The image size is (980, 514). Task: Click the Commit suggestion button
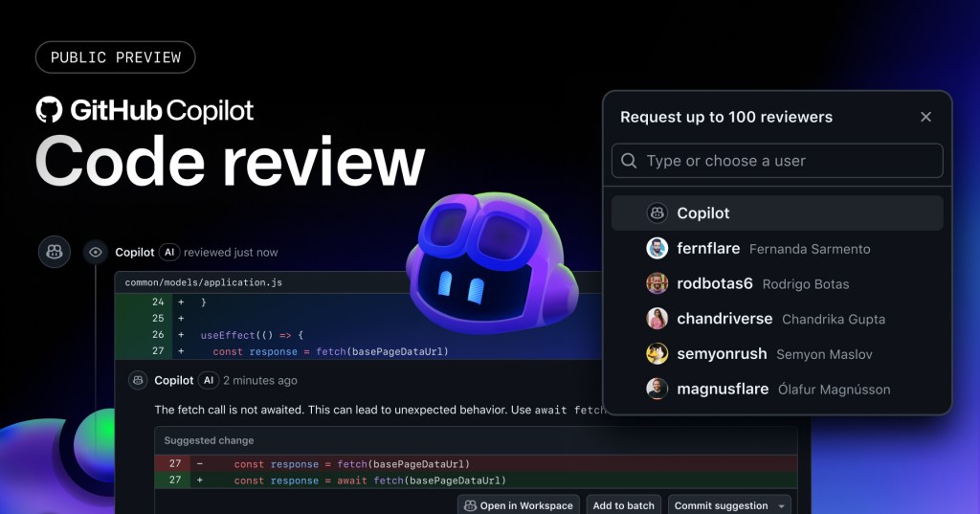coord(721,505)
